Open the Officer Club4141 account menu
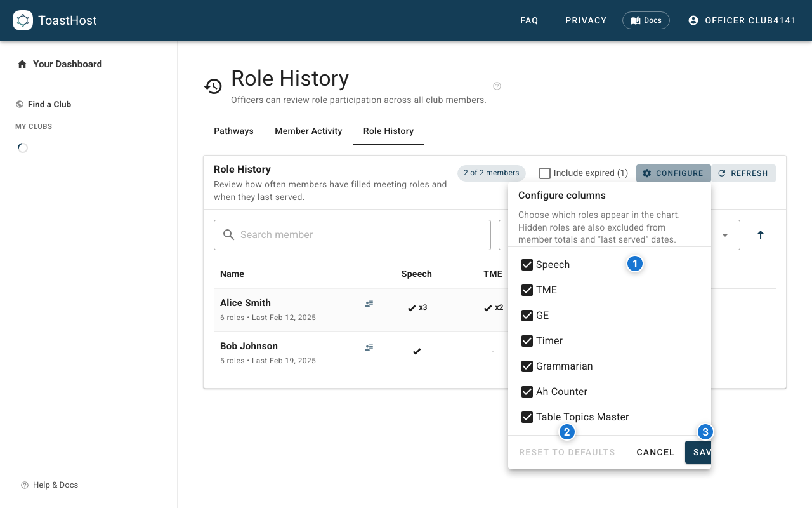This screenshot has height=508, width=812. 742,20
